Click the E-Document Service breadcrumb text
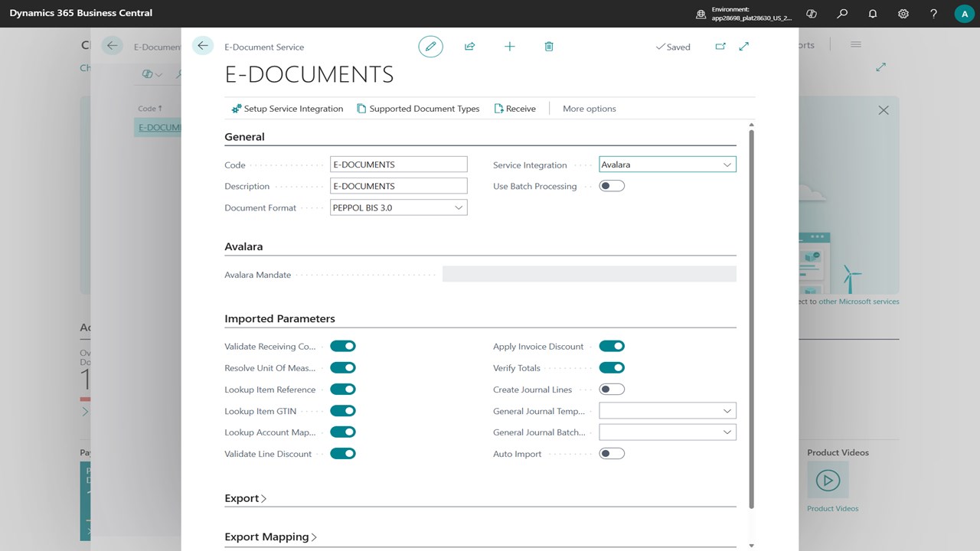The height and width of the screenshot is (551, 980). click(x=264, y=47)
